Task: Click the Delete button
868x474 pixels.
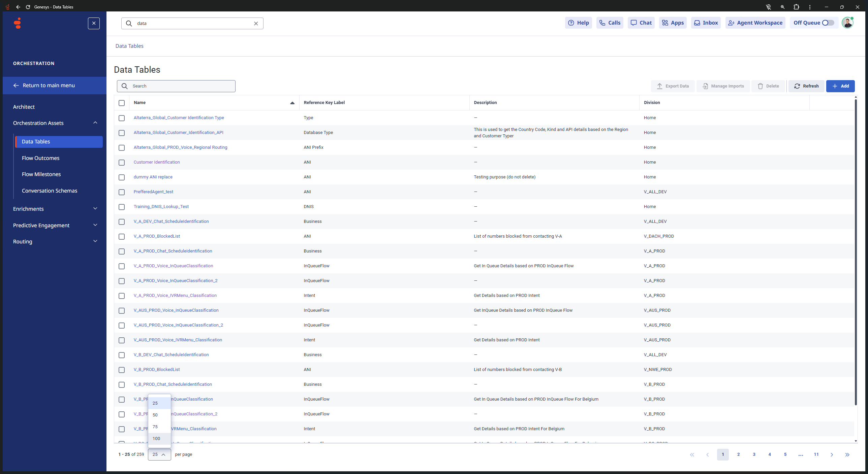Action: 768,86
